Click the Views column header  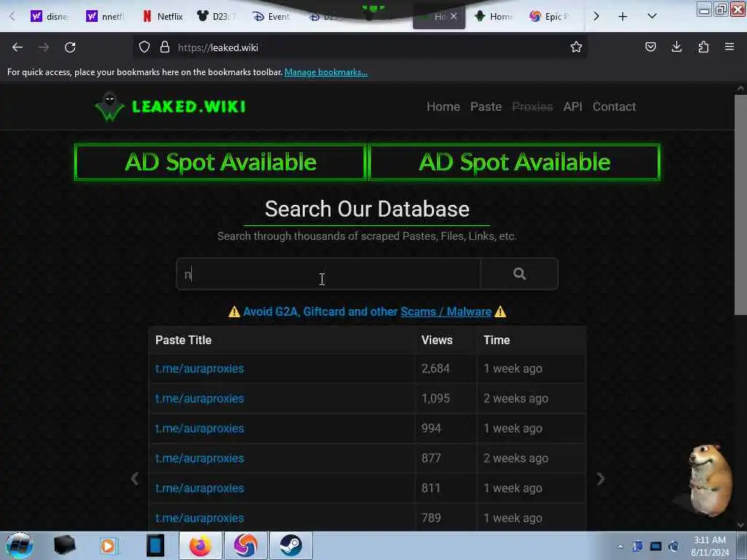click(437, 340)
